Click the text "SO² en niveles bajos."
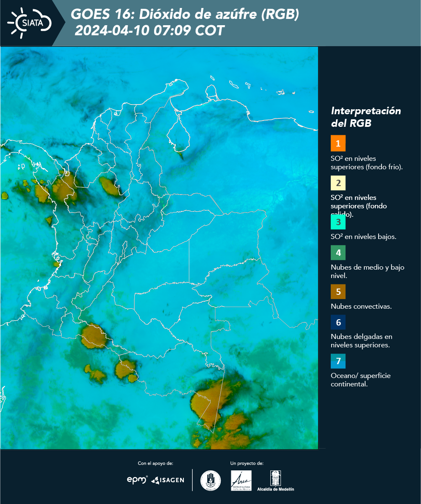Image resolution: width=421 pixels, height=504 pixels. (x=363, y=236)
